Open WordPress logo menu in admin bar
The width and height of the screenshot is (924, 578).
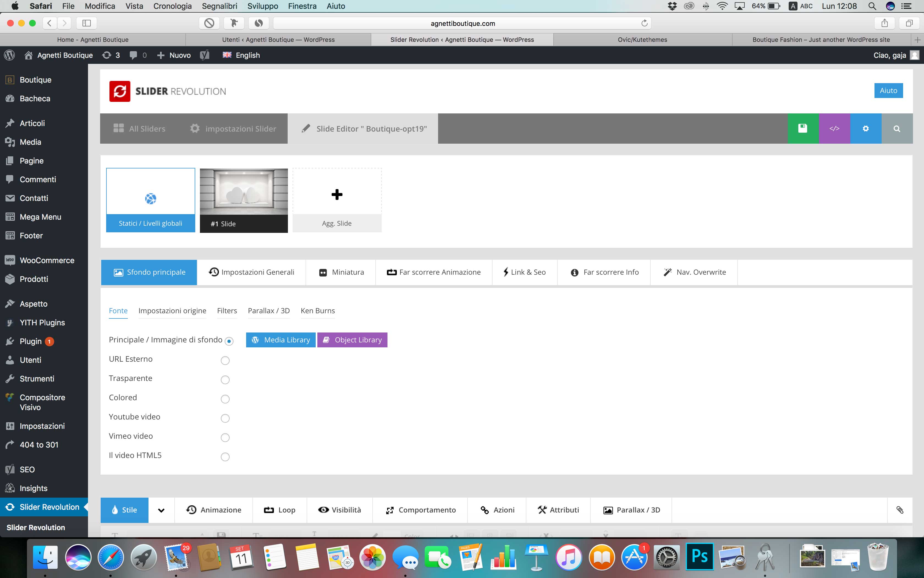[x=10, y=55]
